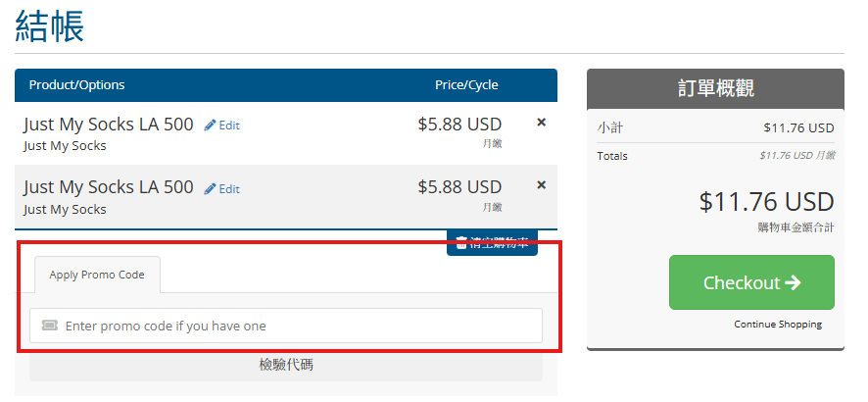
Task: Select the Apply Promo Code tab
Action: tap(97, 275)
